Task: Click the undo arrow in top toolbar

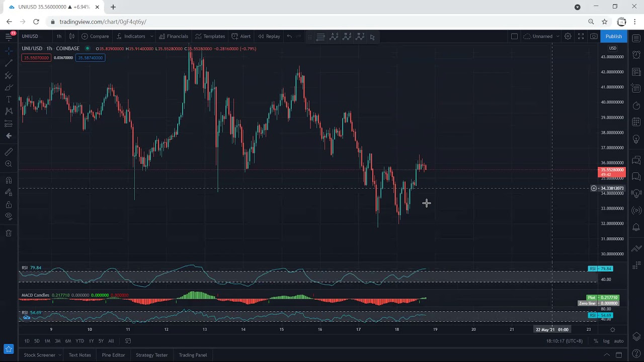Action: click(x=289, y=36)
